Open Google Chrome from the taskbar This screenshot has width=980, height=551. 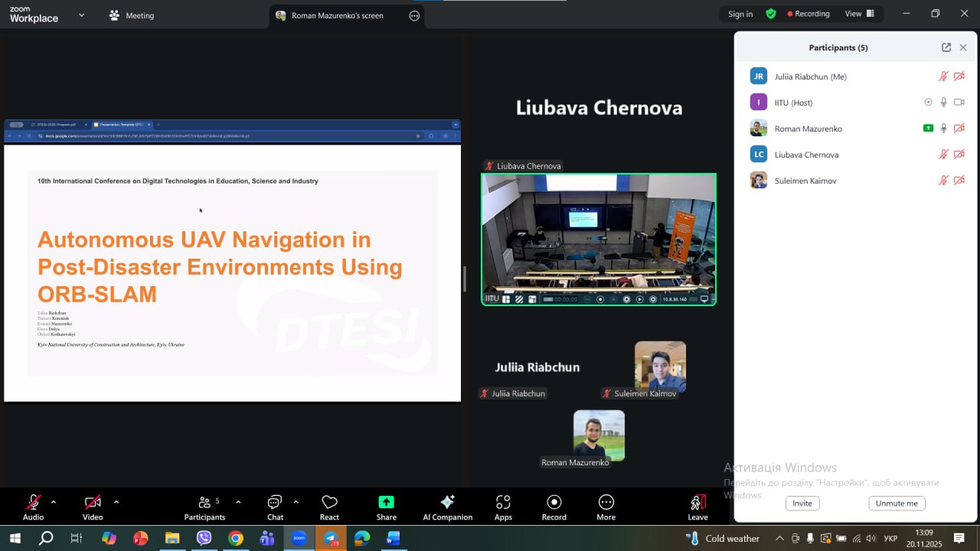pos(236,539)
